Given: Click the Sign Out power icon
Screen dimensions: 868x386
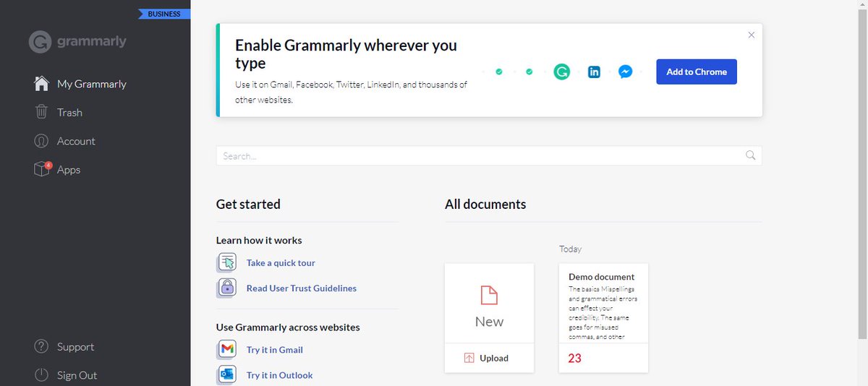Looking at the screenshot, I should coord(41,375).
